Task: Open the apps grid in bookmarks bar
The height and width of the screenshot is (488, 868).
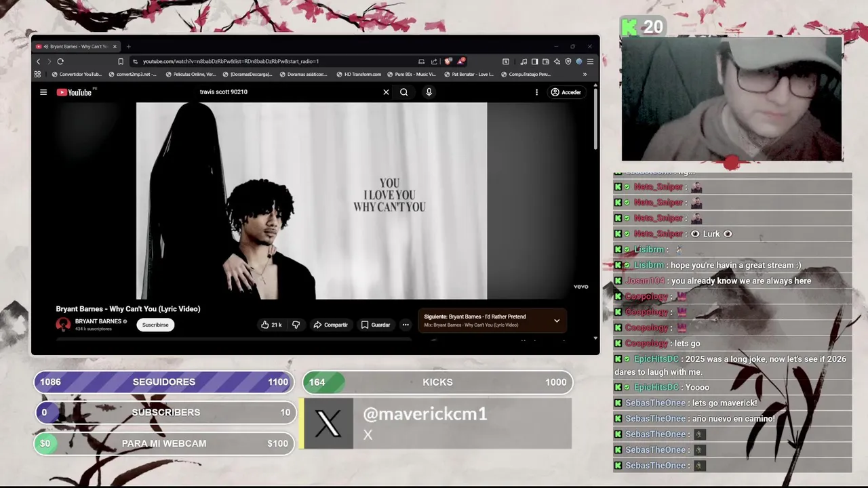Action: 37,75
